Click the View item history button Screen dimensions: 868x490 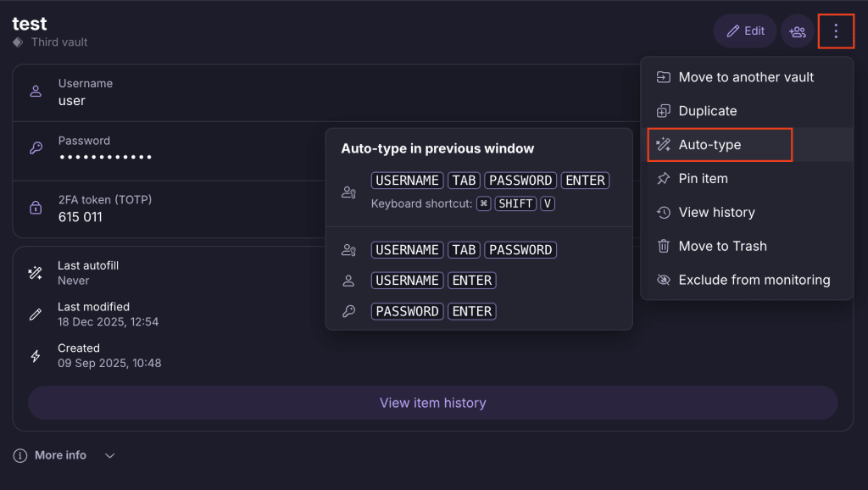pos(432,403)
